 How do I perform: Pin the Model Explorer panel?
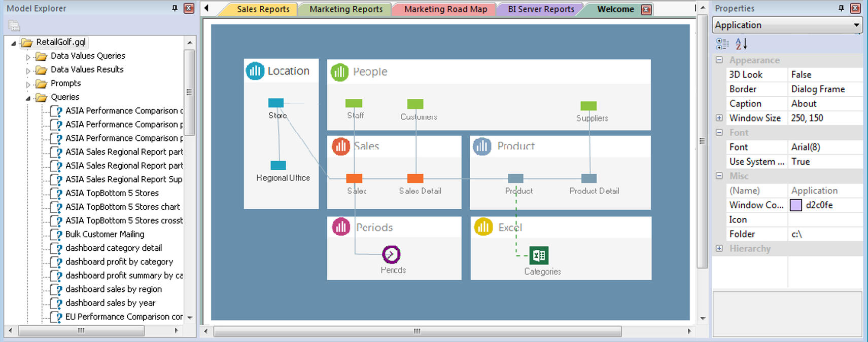pos(175,8)
